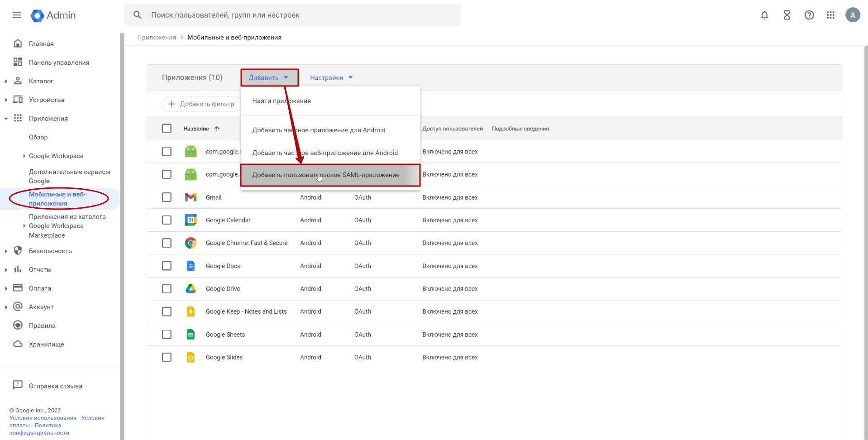Select the Google Docs row checkbox

(x=167, y=266)
